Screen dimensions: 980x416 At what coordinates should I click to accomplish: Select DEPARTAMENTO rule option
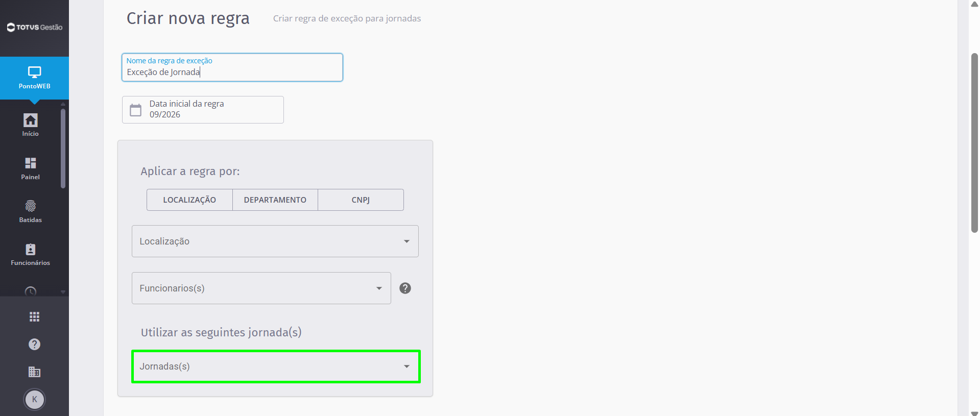point(275,200)
